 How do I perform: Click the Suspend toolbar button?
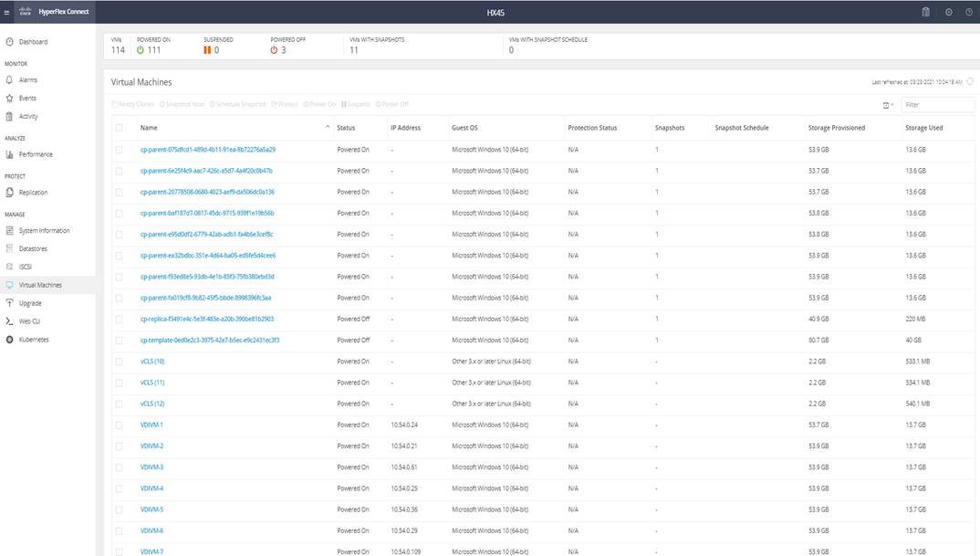coord(356,104)
